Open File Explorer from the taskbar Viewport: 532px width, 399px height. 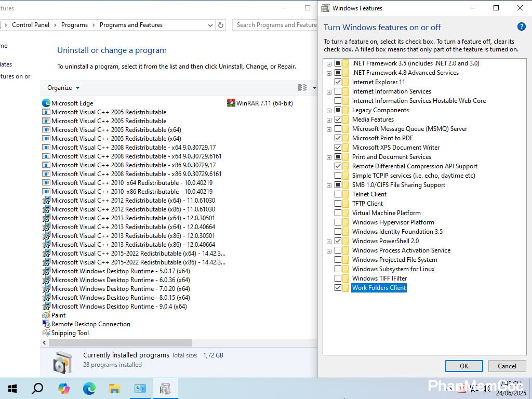[114, 388]
